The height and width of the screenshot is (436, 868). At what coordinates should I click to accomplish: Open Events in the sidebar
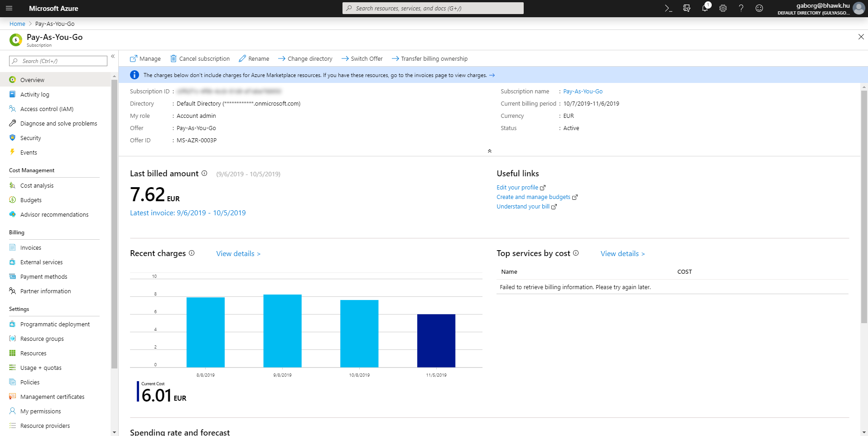(55, 152)
